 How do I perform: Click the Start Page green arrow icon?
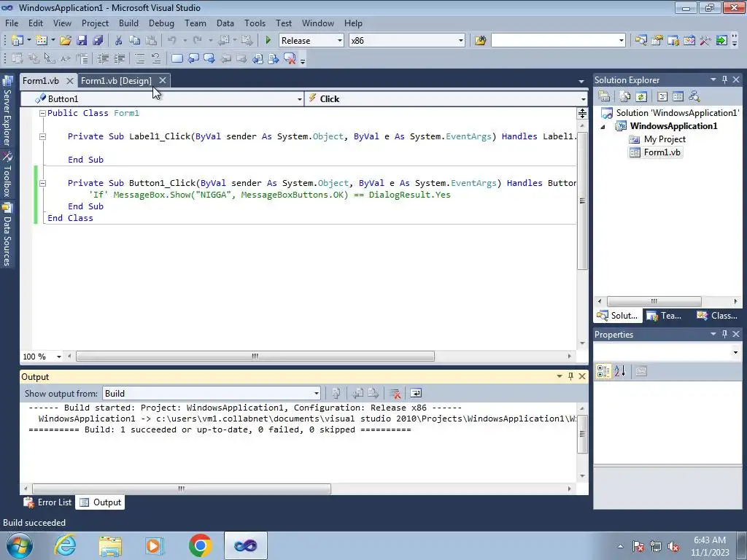tap(721, 41)
